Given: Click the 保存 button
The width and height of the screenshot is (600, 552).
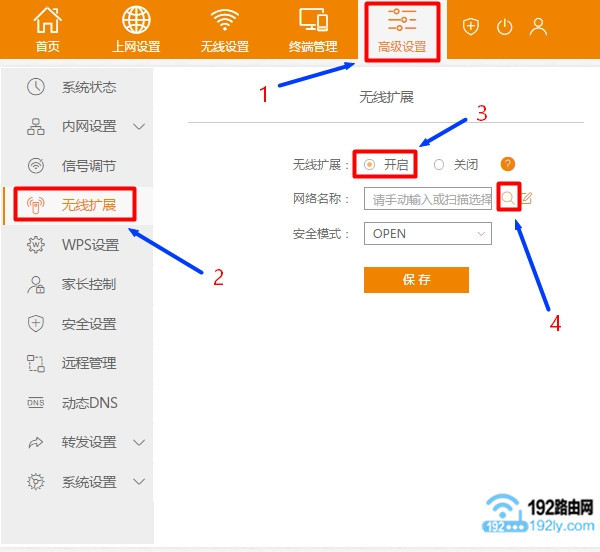Looking at the screenshot, I should tap(416, 280).
